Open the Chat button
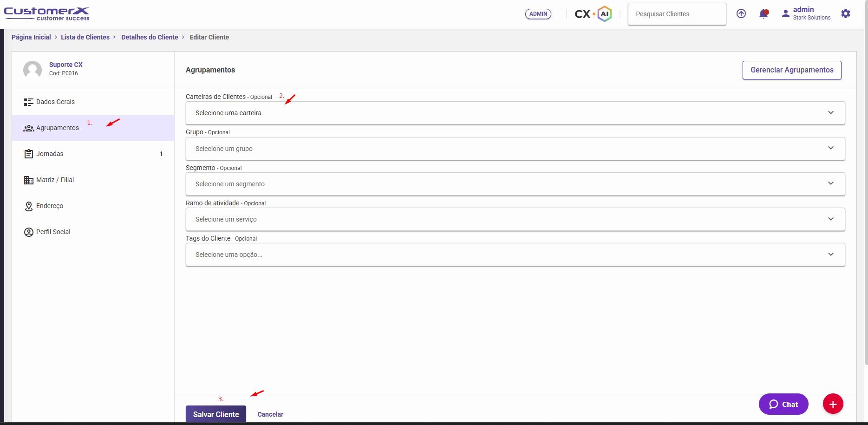 tap(783, 404)
